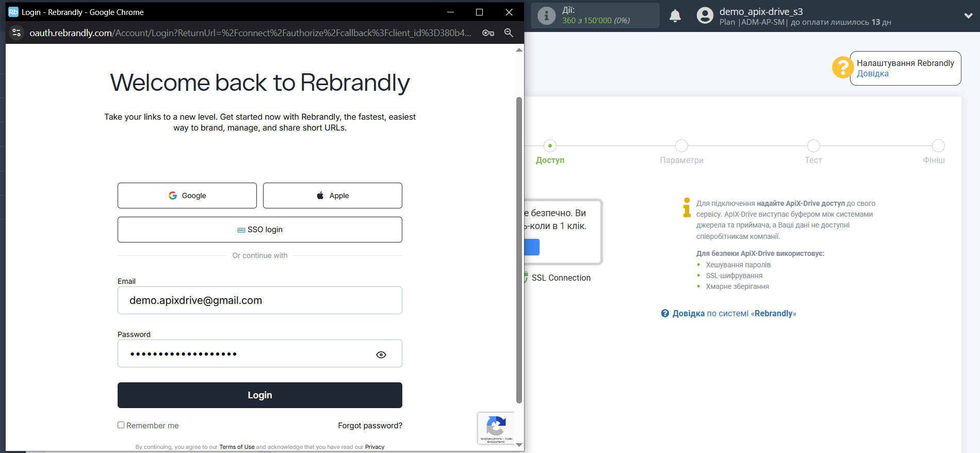Click the password key icon in address bar
This screenshot has height=453, width=980.
(488, 33)
